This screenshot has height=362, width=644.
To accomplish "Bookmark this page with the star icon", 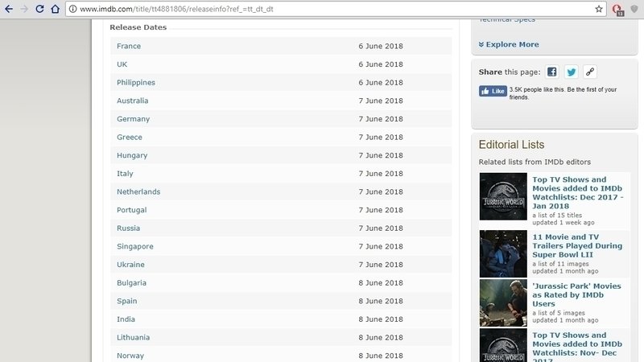I will [599, 9].
